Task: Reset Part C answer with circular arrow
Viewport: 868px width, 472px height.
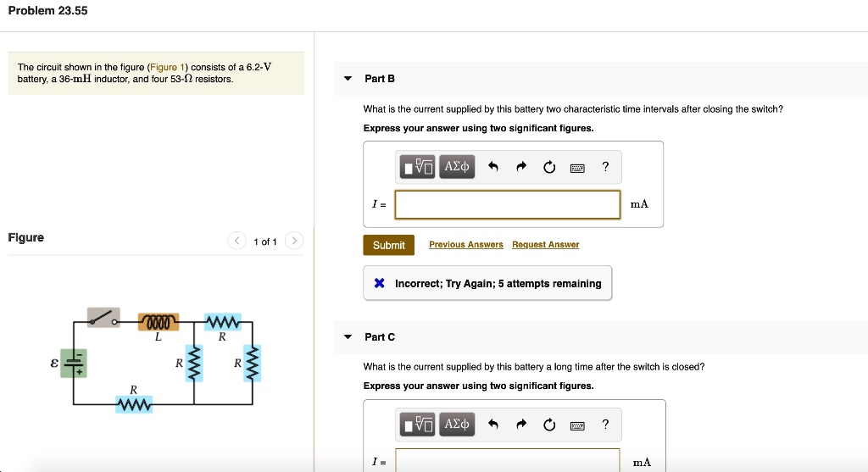Action: pyautogui.click(x=549, y=425)
